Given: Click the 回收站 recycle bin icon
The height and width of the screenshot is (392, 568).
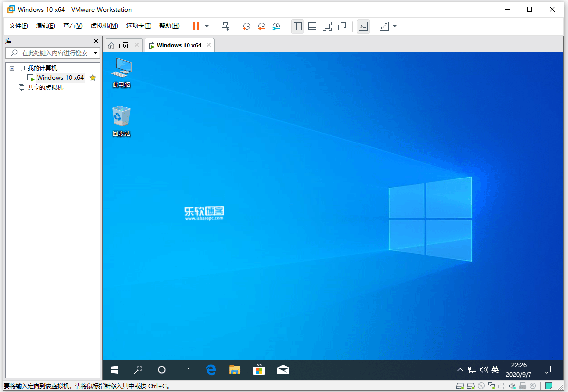Looking at the screenshot, I should coord(121,121).
